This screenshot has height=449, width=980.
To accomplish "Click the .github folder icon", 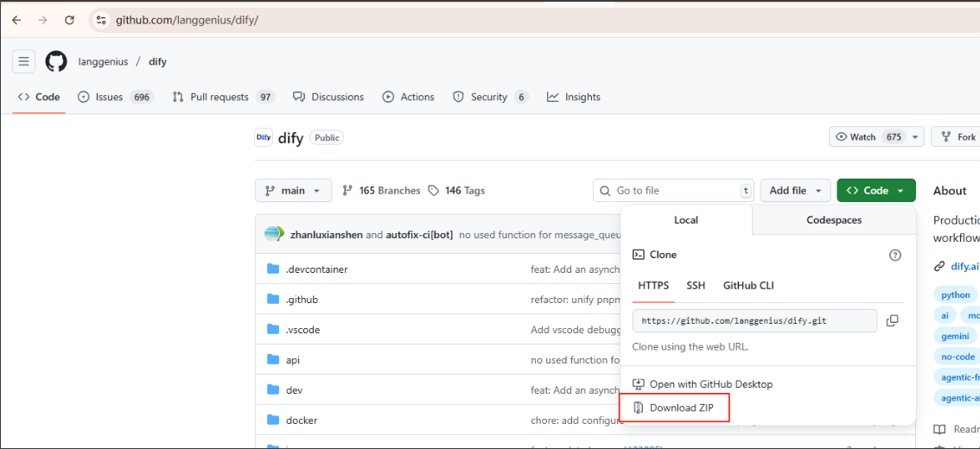I will pyautogui.click(x=272, y=299).
